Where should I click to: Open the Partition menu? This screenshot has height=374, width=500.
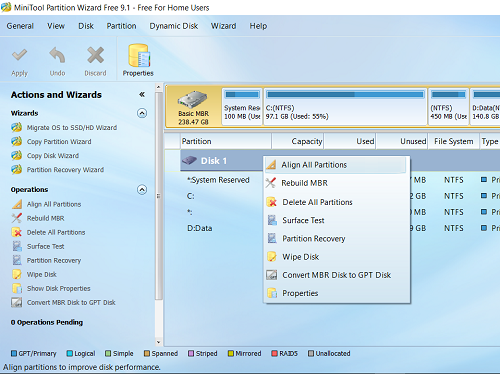121,26
